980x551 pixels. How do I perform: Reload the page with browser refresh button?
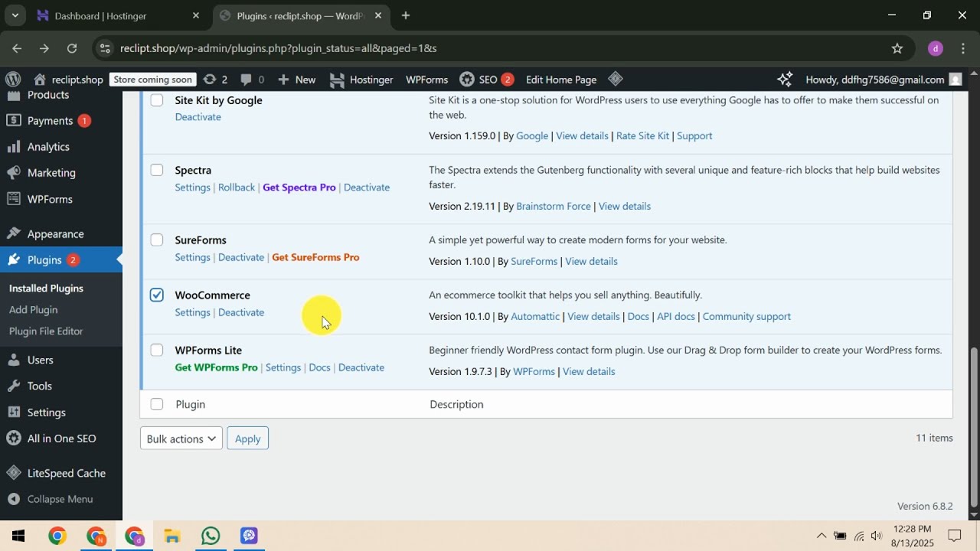(x=72, y=48)
